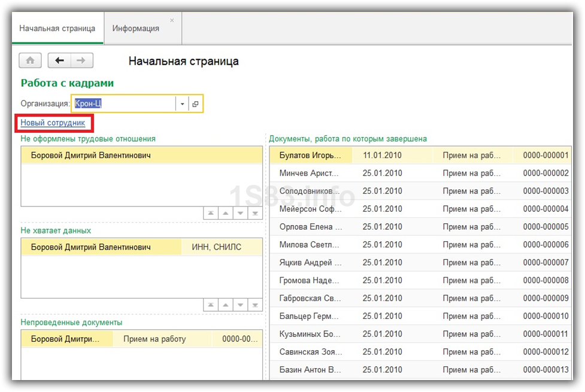The image size is (585, 392).
Task: Expand the Организация dropdown list
Action: pos(182,104)
